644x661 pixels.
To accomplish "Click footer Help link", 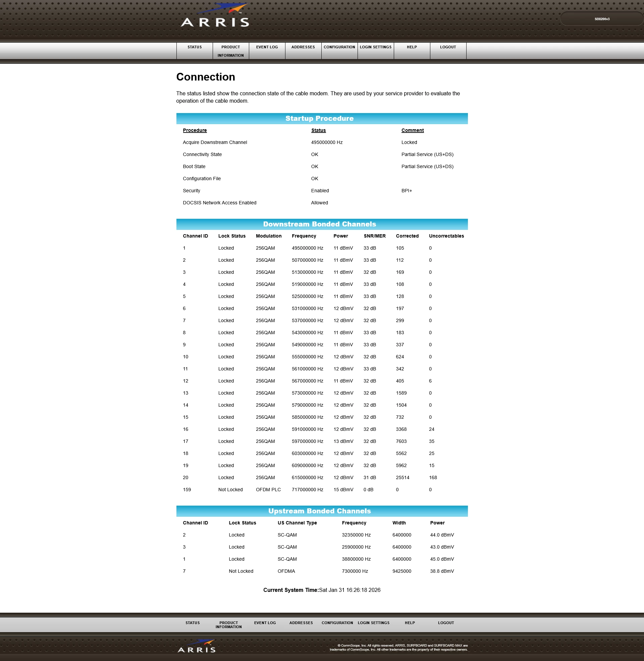I will click(x=410, y=623).
